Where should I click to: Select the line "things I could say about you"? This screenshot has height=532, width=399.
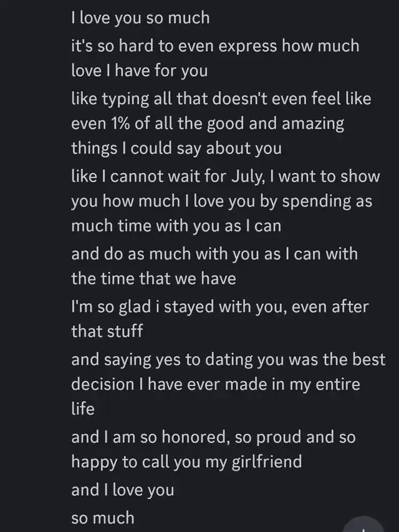point(176,149)
